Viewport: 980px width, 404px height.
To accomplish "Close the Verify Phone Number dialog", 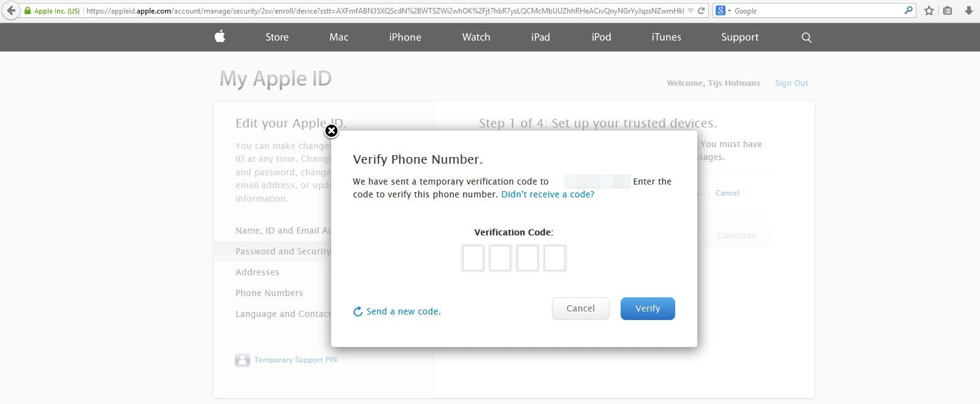I will (x=331, y=131).
